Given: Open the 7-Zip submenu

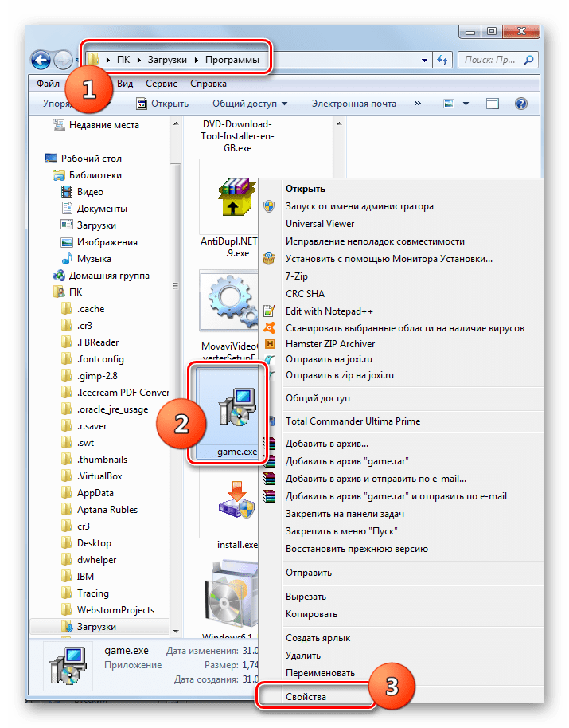Looking at the screenshot, I should pos(297,276).
